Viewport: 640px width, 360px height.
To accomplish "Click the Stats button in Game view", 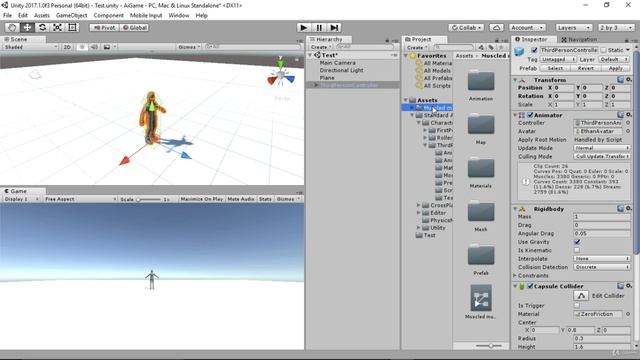I will pos(265,199).
